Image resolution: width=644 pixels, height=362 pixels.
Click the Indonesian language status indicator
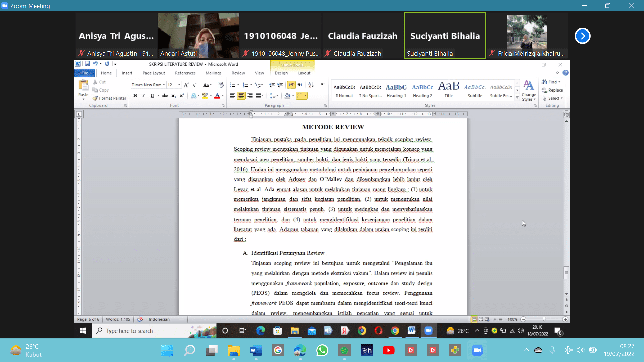click(159, 319)
